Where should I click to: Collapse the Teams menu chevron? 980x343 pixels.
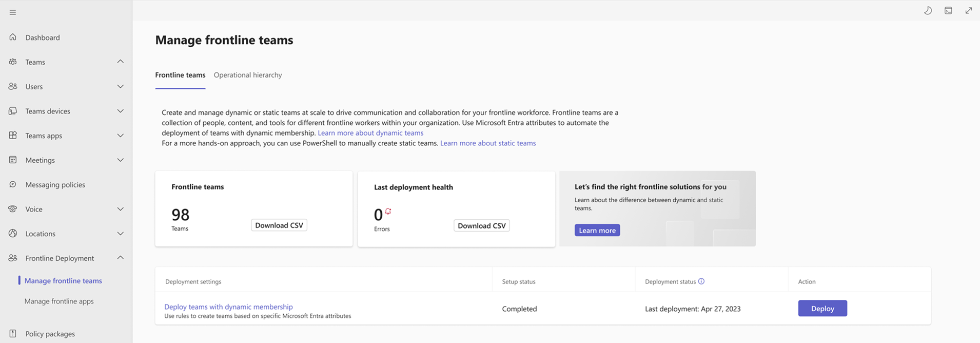tap(120, 62)
